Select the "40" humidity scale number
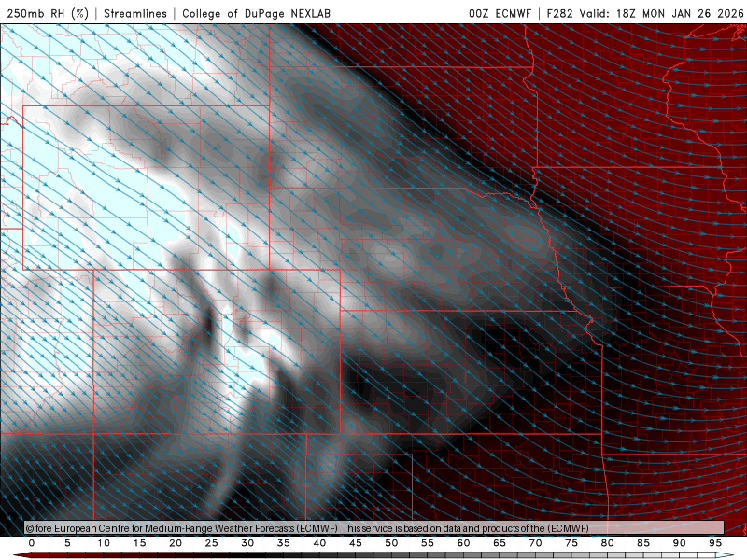 (x=319, y=543)
